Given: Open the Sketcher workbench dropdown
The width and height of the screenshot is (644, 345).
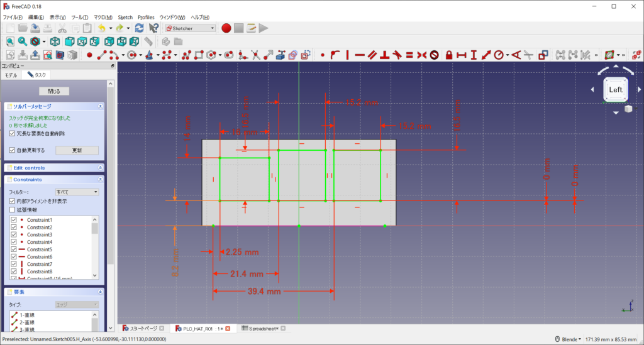Looking at the screenshot, I should pos(190,28).
